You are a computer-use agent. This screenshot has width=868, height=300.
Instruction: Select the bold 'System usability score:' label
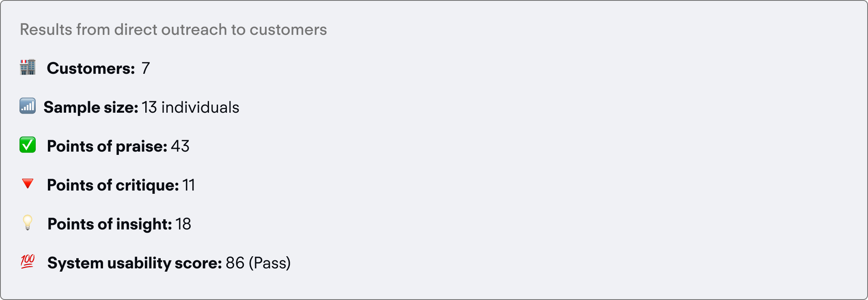(134, 263)
